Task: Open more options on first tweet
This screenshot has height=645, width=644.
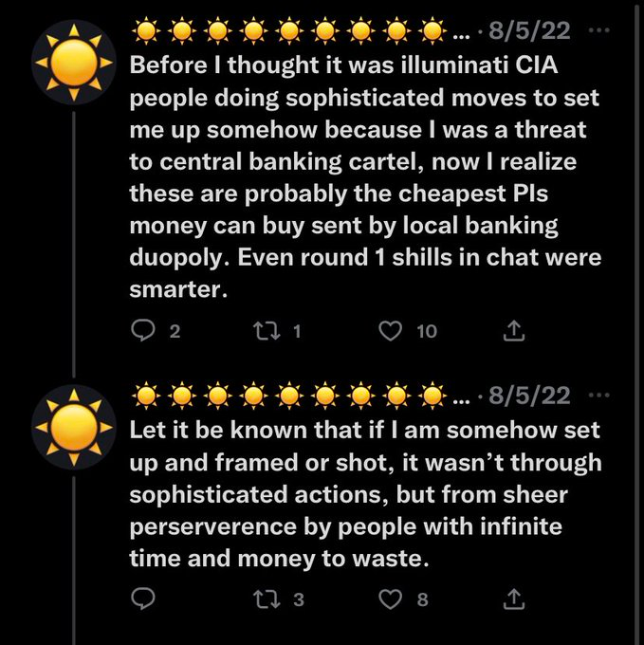Action: pyautogui.click(x=598, y=29)
